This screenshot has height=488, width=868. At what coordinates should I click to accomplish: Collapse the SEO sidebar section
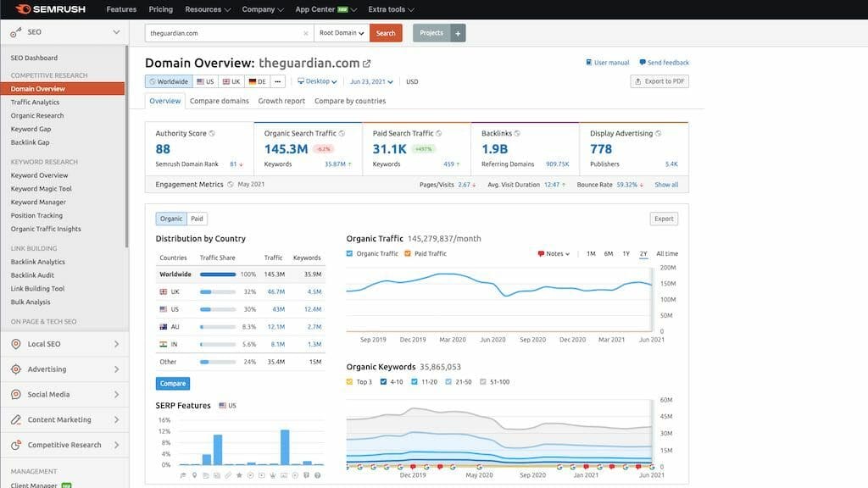116,32
